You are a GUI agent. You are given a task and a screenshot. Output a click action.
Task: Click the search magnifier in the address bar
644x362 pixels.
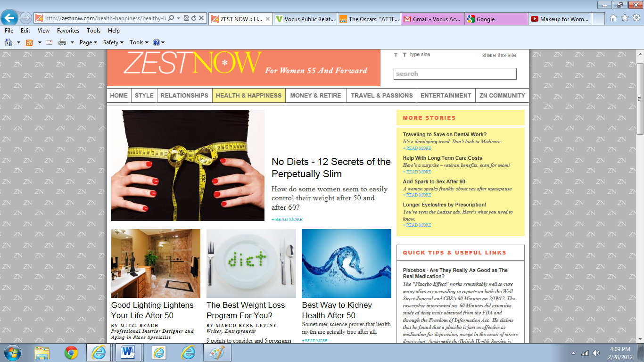[171, 18]
